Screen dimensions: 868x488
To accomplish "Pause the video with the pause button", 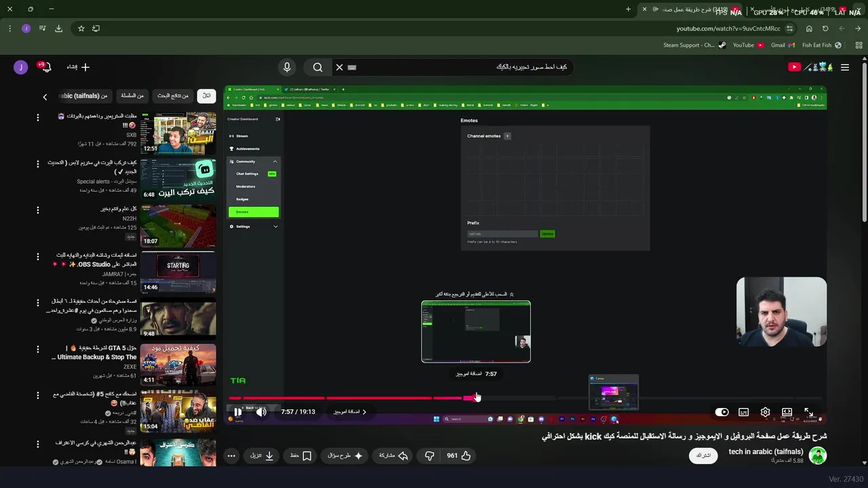I will coord(237,412).
